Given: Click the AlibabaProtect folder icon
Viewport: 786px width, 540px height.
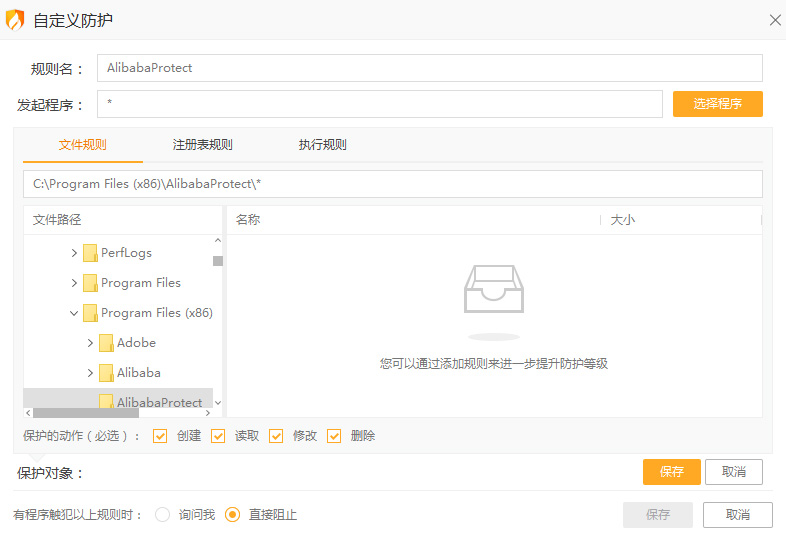Looking at the screenshot, I should [x=106, y=401].
